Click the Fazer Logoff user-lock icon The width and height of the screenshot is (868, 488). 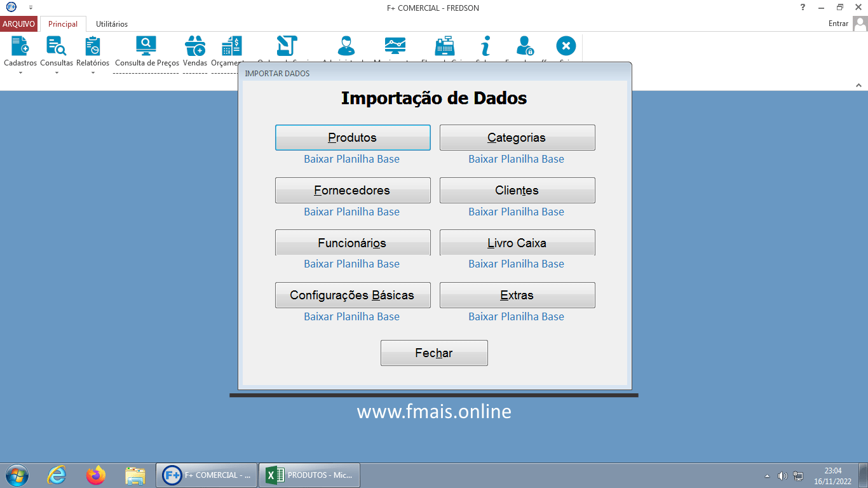525,46
